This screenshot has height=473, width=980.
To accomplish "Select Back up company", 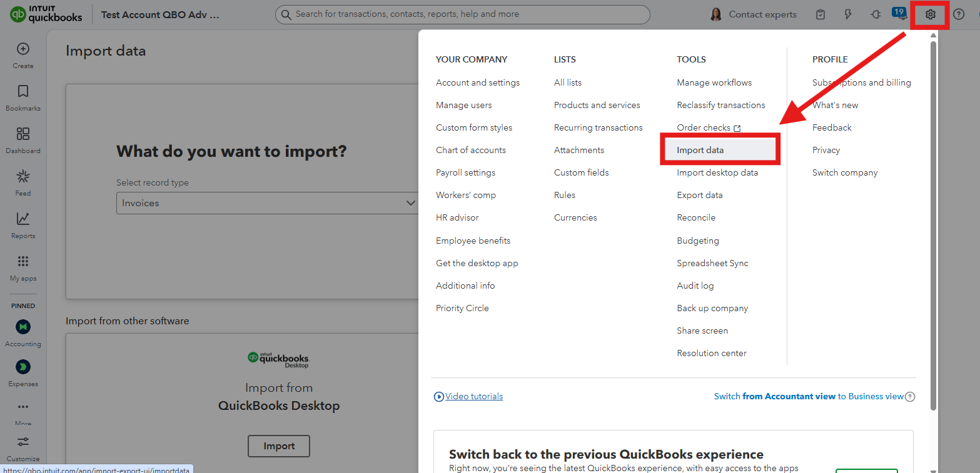I will 712,308.
